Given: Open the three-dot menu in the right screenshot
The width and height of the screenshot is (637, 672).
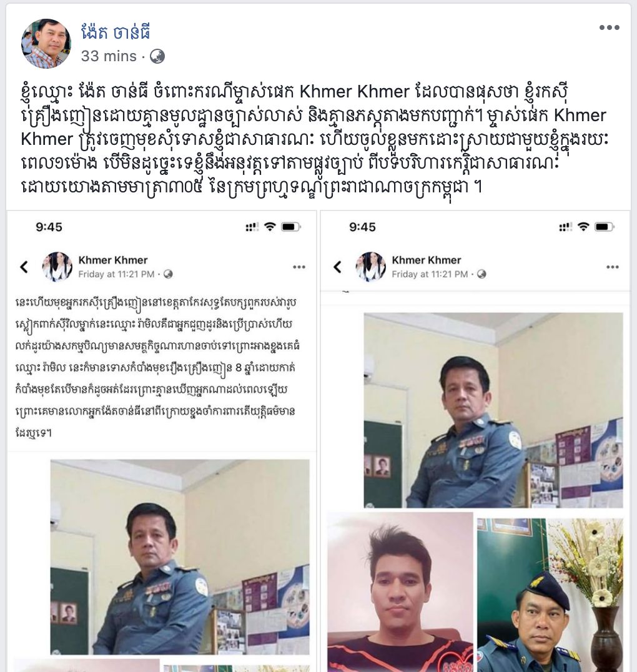Looking at the screenshot, I should [x=613, y=267].
